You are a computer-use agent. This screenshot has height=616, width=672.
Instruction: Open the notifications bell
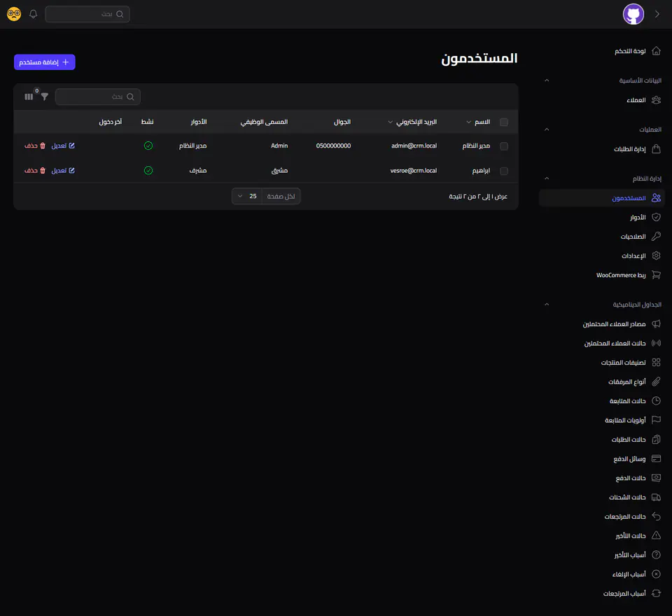pyautogui.click(x=33, y=14)
